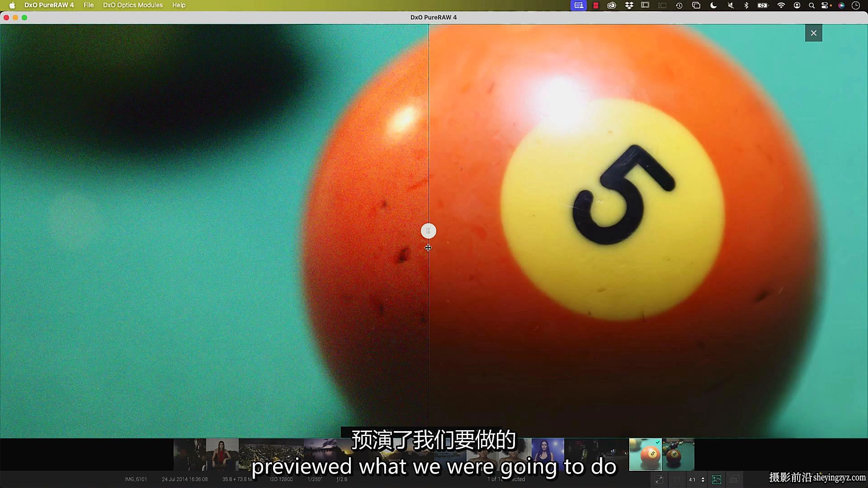Click the 1/250 shutter speed value
868x488 pixels.
pos(315,479)
